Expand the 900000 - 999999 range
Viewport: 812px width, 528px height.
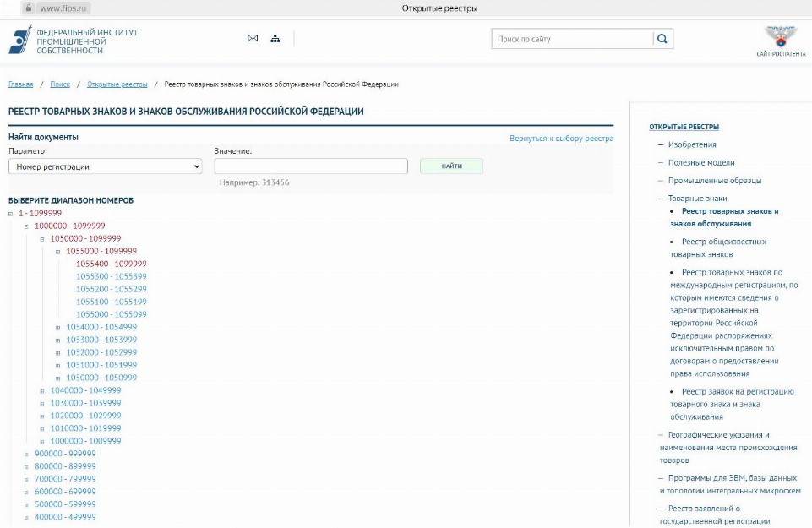(x=26, y=454)
